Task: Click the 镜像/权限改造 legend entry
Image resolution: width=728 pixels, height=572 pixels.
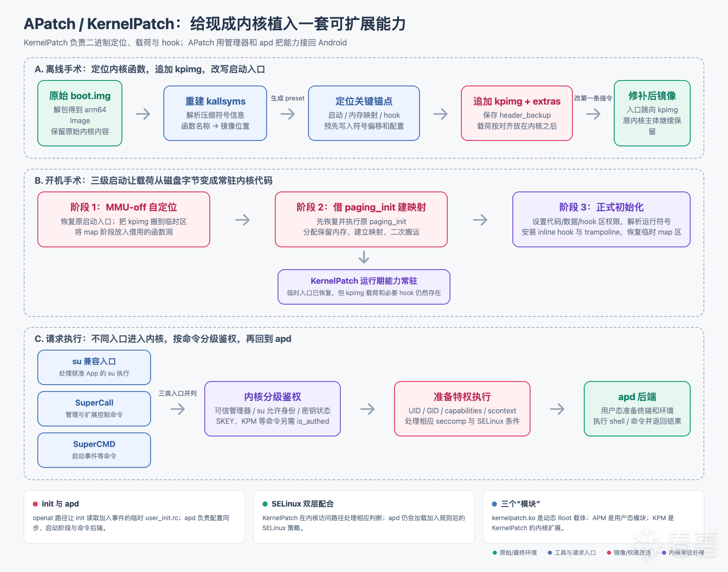Action: pos(629,553)
